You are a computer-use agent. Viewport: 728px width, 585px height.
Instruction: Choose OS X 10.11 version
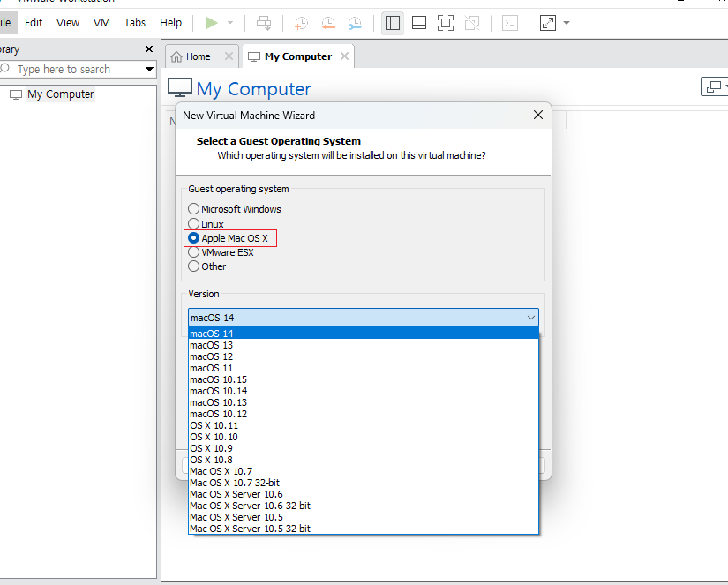(x=363, y=425)
